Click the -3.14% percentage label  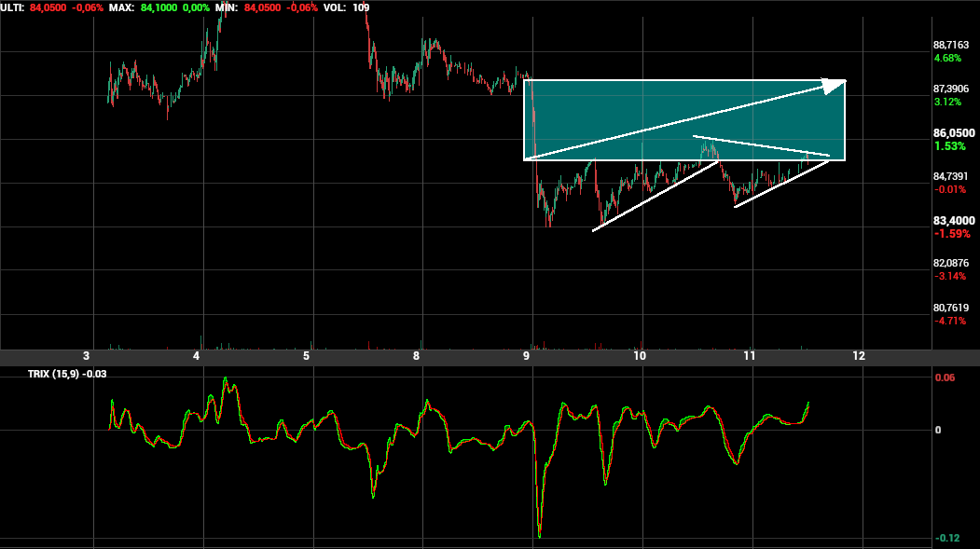click(950, 276)
